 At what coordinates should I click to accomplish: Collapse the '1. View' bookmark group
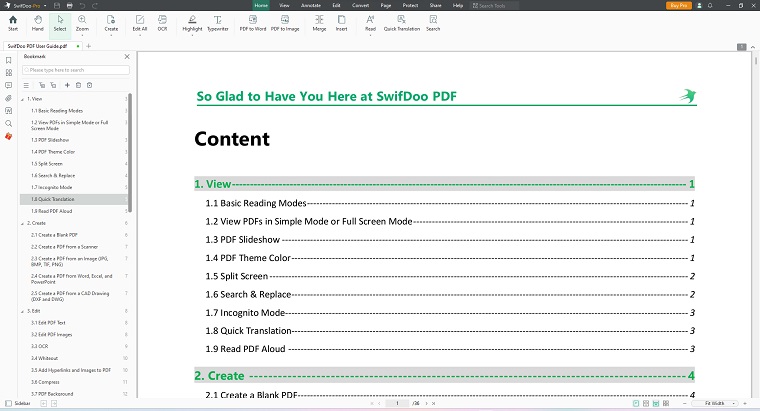click(23, 99)
